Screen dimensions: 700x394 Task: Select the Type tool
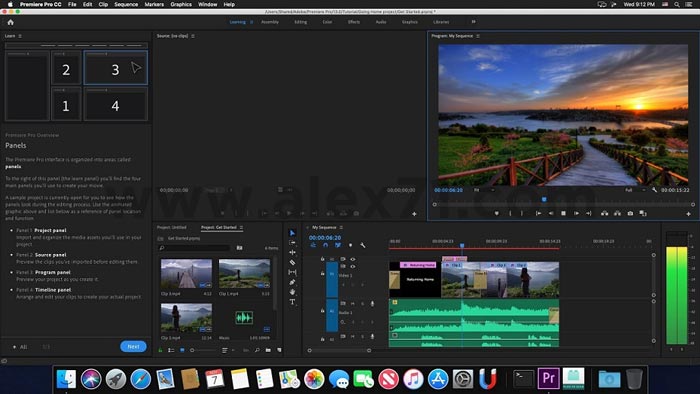tap(292, 302)
